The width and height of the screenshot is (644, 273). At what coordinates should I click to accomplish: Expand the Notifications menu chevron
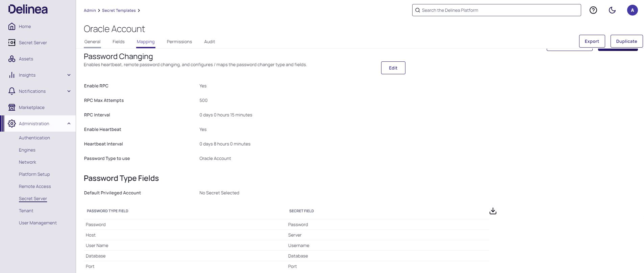(x=69, y=91)
